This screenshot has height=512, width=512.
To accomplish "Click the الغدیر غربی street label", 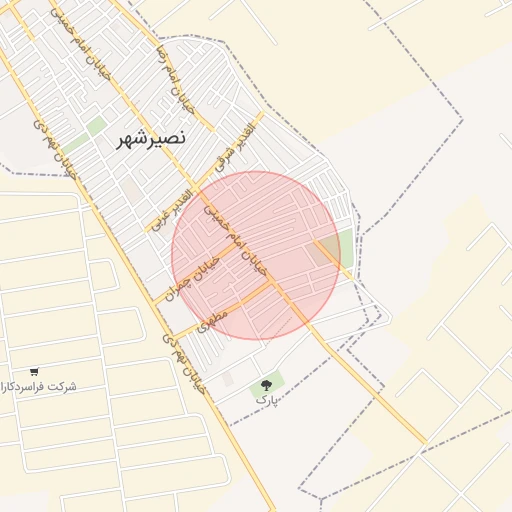I will pyautogui.click(x=172, y=210).
